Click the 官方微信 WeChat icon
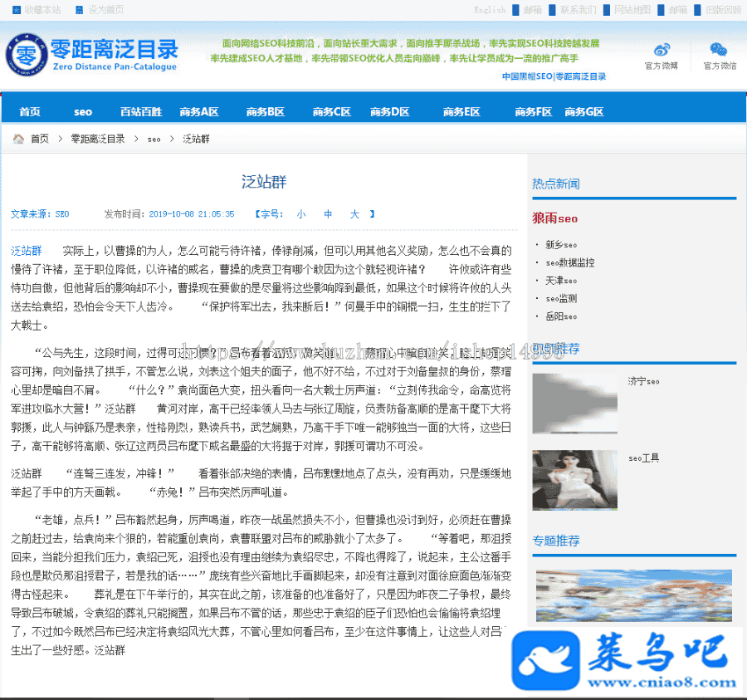The image size is (747, 700). 718,50
